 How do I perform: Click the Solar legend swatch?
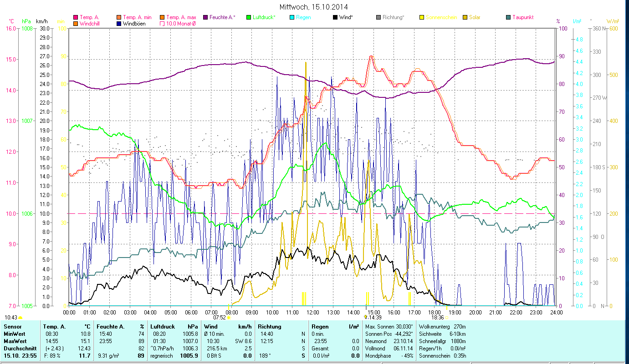tap(465, 17)
